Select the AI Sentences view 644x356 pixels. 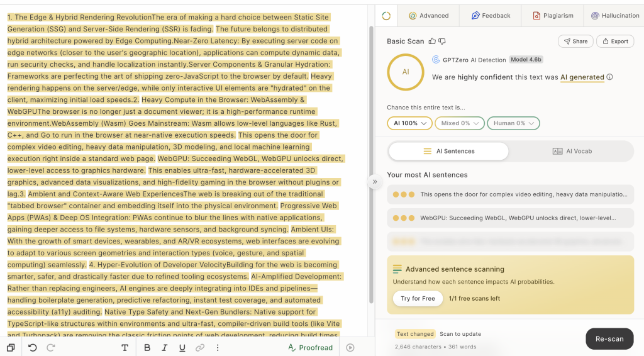point(448,151)
